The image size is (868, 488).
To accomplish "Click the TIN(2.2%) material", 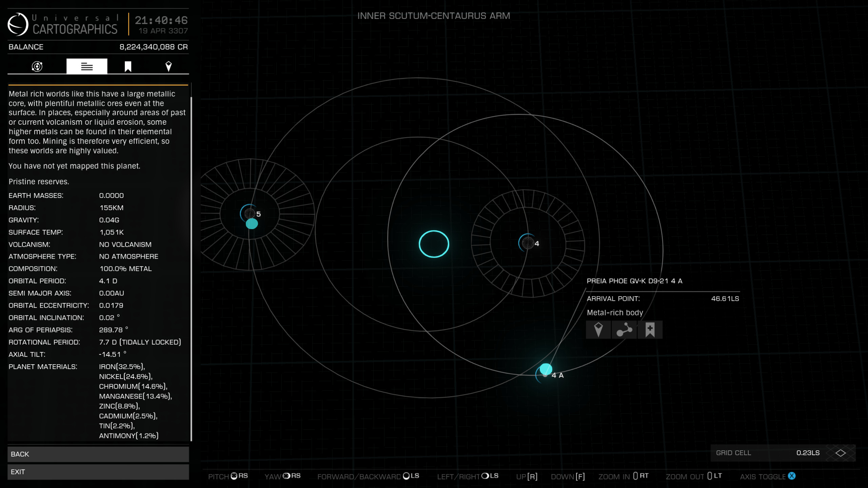I will click(x=117, y=426).
